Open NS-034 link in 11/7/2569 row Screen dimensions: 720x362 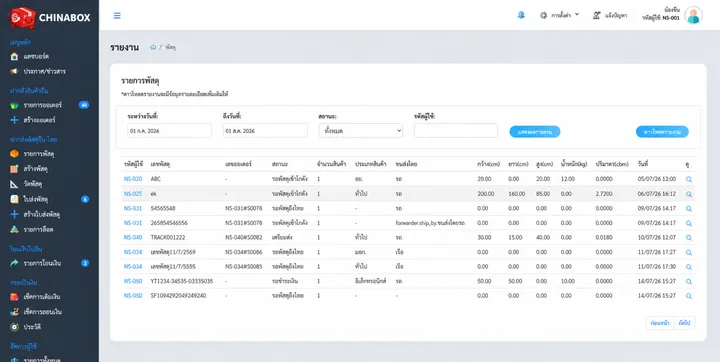pyautogui.click(x=133, y=252)
